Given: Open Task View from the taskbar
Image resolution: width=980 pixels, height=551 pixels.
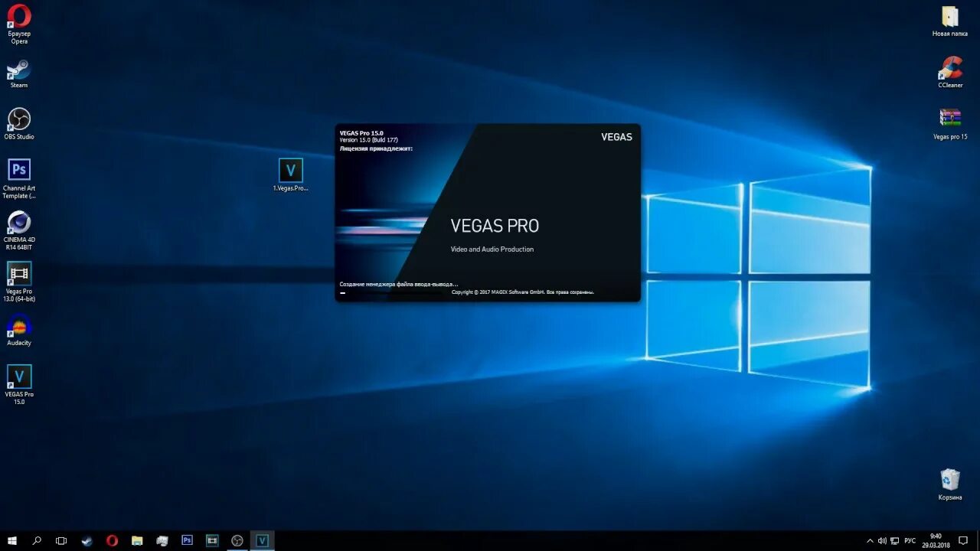Looking at the screenshot, I should [61, 540].
